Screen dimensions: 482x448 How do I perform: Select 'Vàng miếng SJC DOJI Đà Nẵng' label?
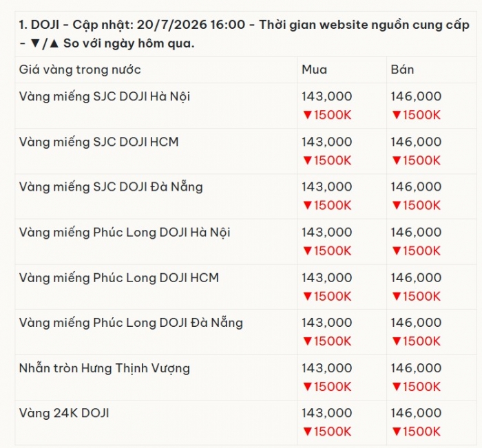(111, 187)
